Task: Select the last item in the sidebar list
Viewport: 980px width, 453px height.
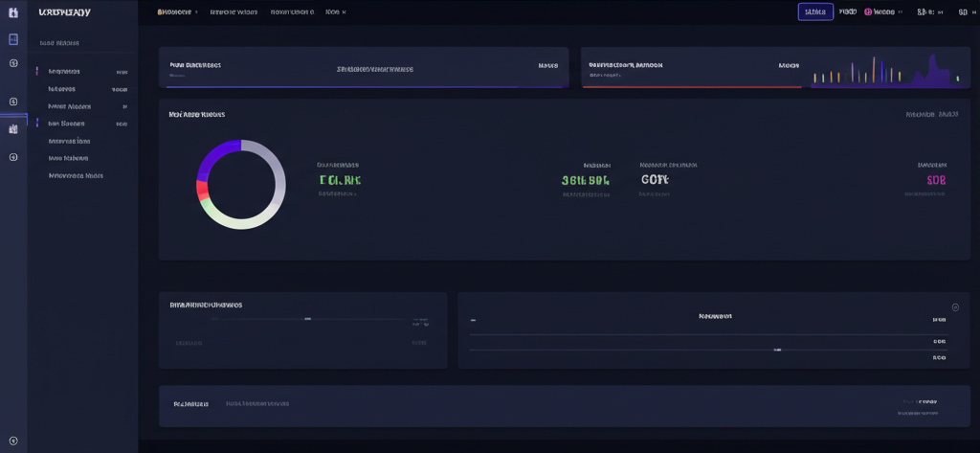Action: (76, 176)
